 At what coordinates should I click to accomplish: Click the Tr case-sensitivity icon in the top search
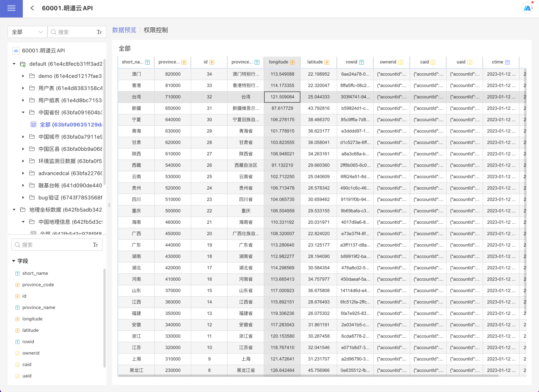99,32
